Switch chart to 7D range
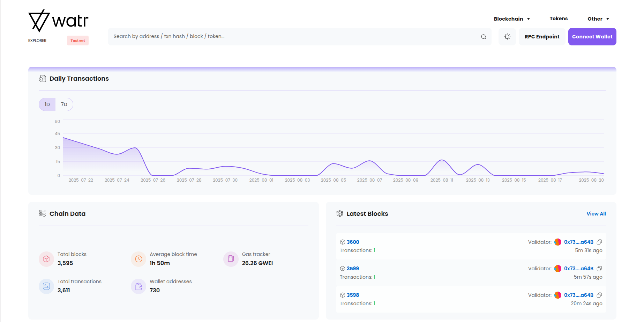This screenshot has height=322, width=644. (64, 104)
